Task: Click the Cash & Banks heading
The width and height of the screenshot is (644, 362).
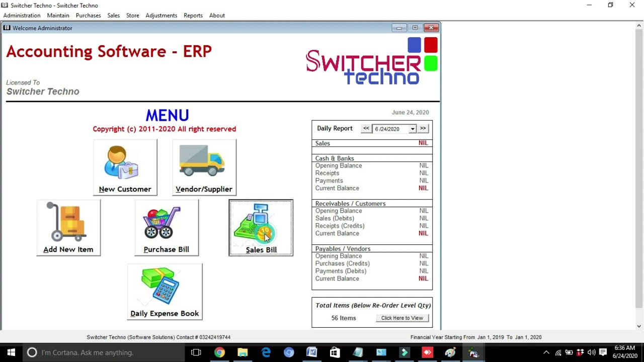Action: [x=335, y=158]
